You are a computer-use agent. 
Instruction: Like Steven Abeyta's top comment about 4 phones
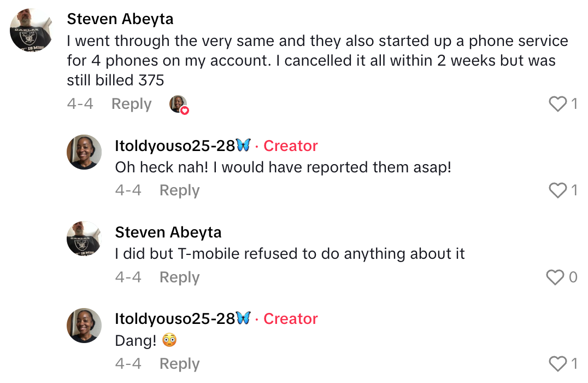tap(557, 104)
